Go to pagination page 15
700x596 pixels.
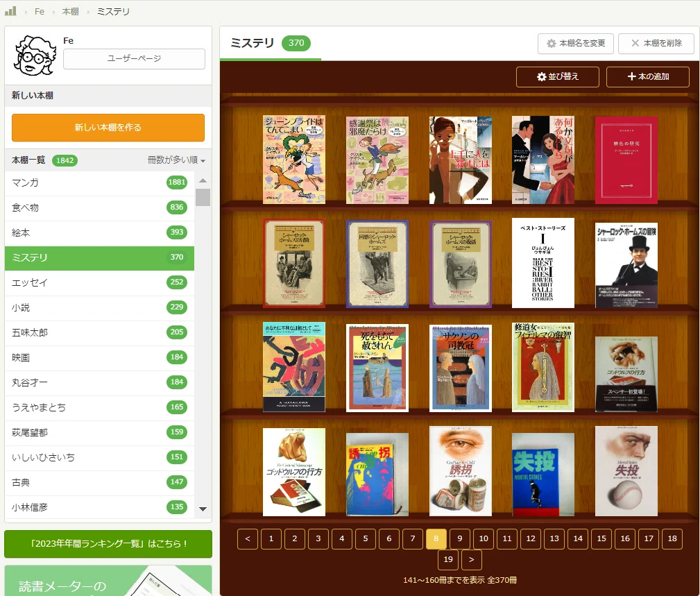601,539
